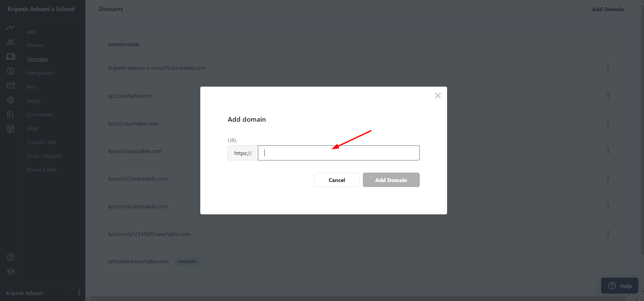The width and height of the screenshot is (644, 301).
Task: Click the Sales dollar icon in sidebar
Action: click(x=10, y=71)
